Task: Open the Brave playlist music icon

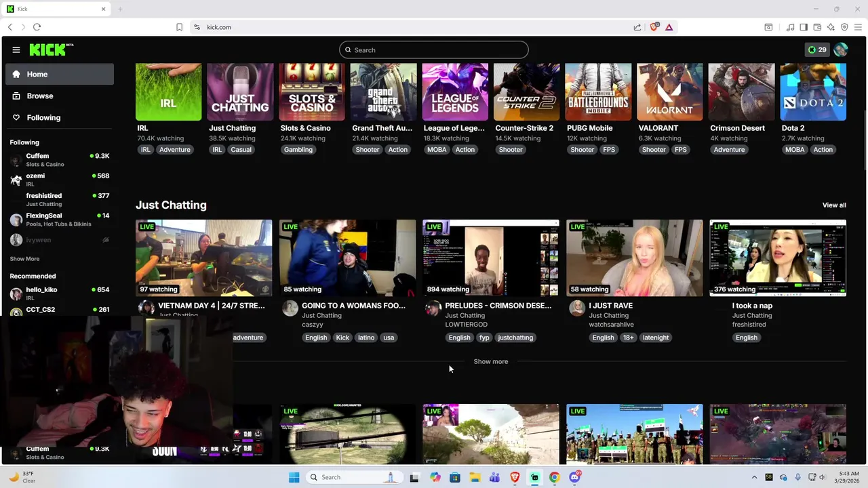Action: (x=790, y=27)
